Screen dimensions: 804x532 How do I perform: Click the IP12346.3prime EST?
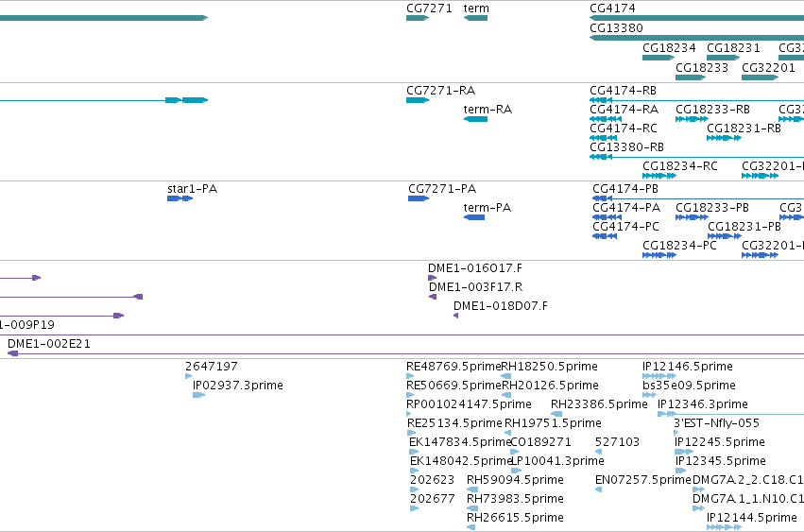click(730, 414)
